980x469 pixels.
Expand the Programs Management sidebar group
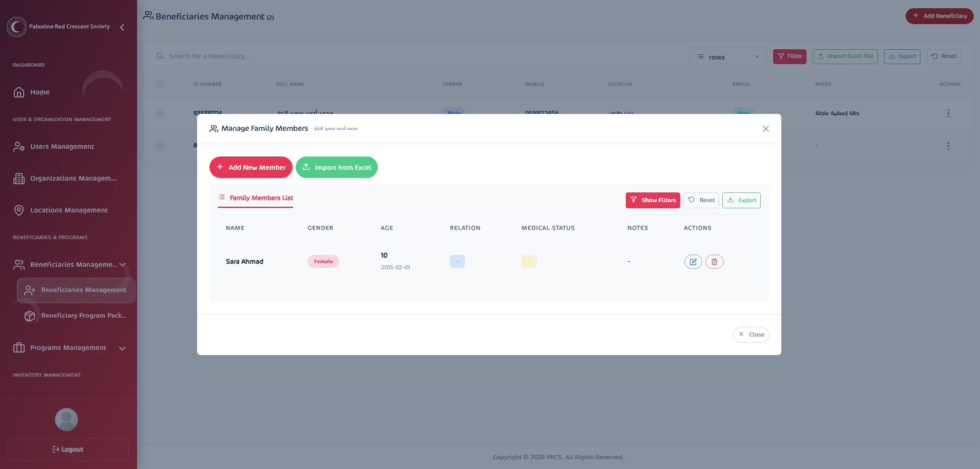pyautogui.click(x=122, y=348)
